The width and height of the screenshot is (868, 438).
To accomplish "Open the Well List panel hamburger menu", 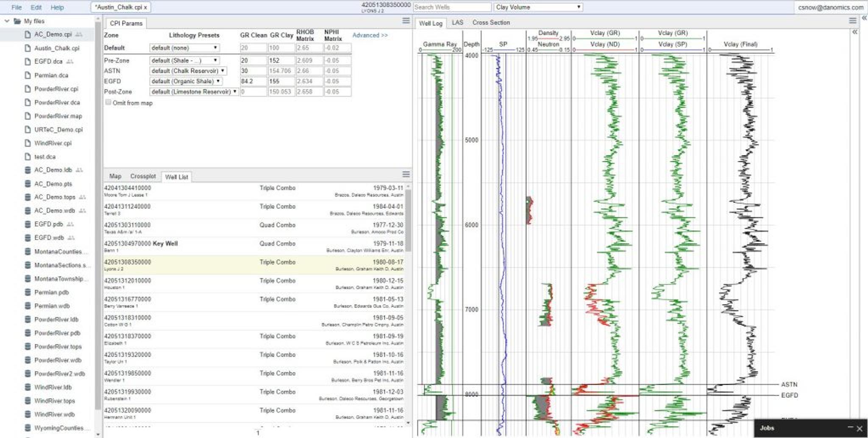I will 406,175.
